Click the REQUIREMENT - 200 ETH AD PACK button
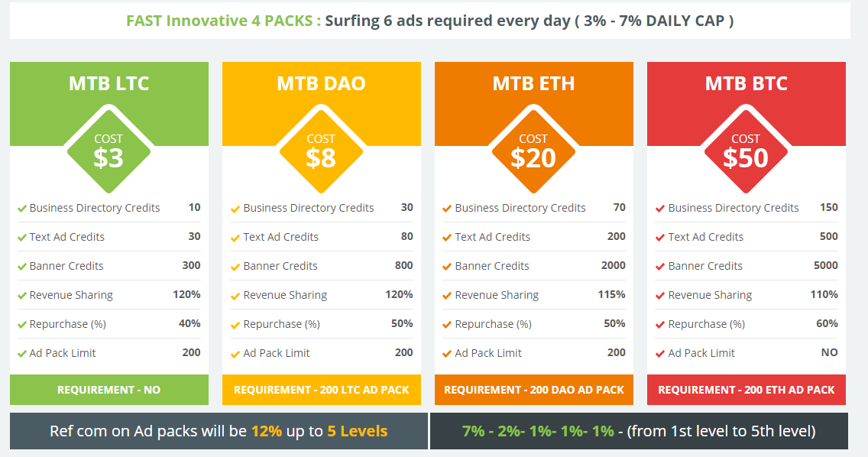 tap(746, 390)
